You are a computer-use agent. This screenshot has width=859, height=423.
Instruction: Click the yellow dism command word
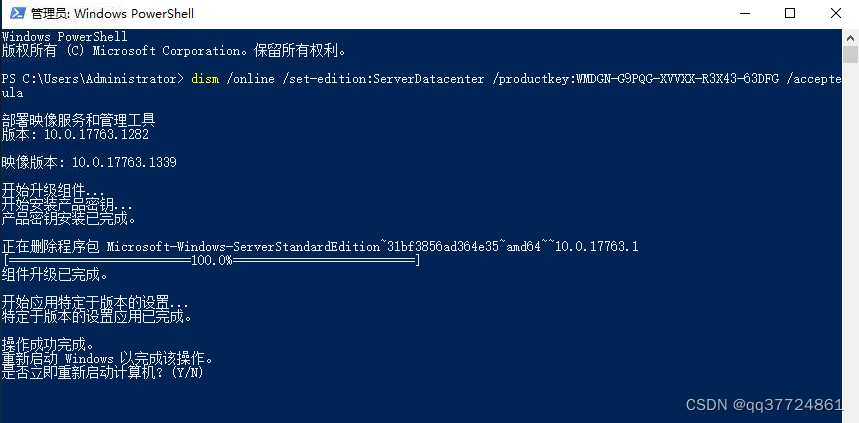pyautogui.click(x=205, y=79)
